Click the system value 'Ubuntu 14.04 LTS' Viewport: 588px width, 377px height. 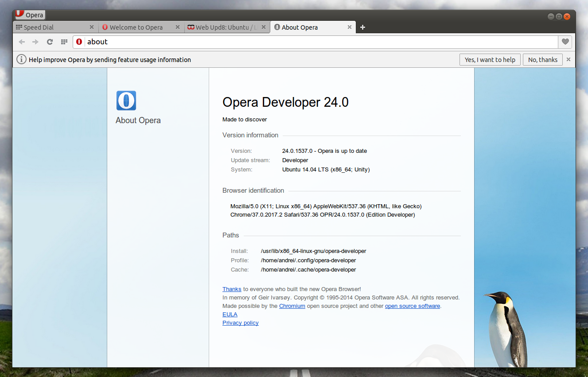306,170
